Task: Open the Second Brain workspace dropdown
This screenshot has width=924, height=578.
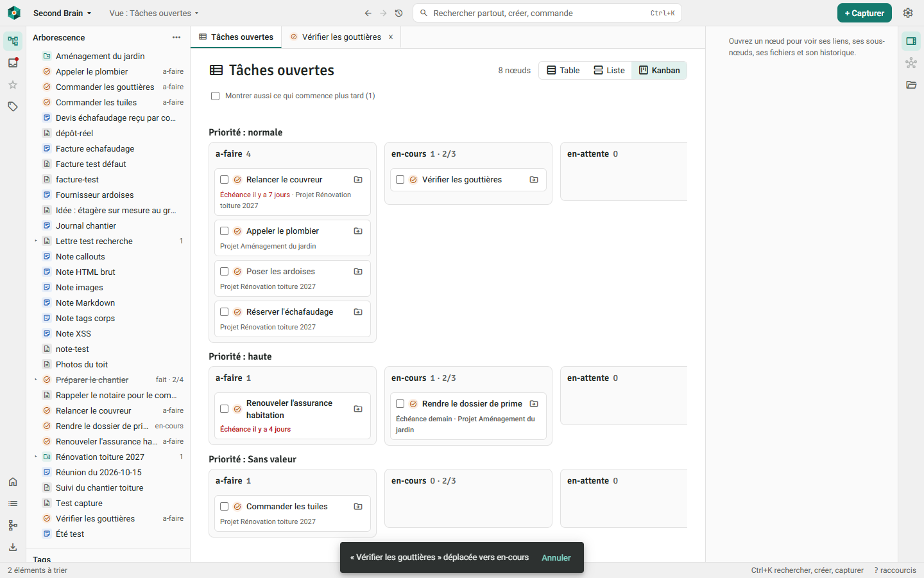Action: [62, 13]
